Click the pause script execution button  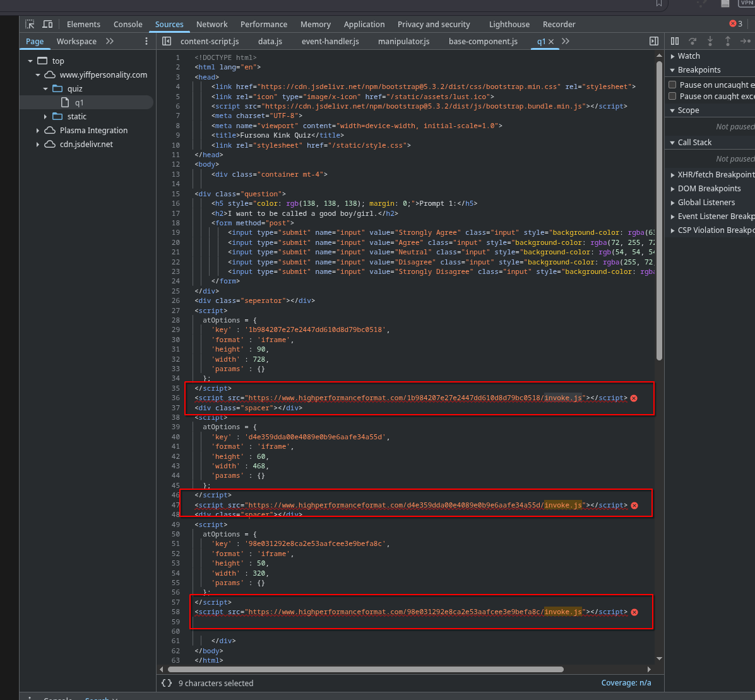point(675,41)
